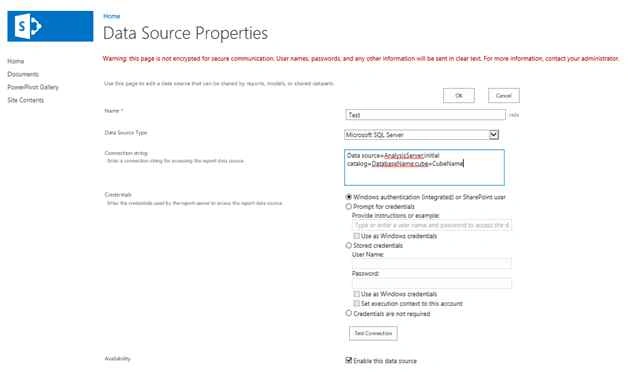
Task: Open the Home breadcrumb link above the title
Action: 111,16
